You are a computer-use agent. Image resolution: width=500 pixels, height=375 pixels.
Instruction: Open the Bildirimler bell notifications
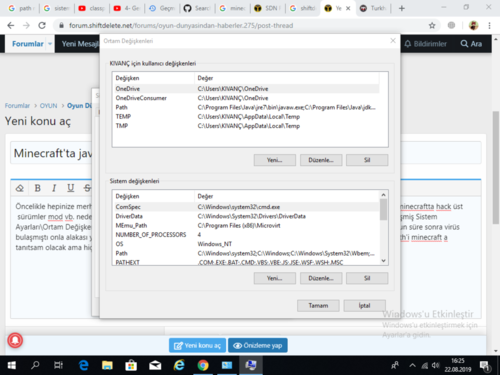click(425, 44)
